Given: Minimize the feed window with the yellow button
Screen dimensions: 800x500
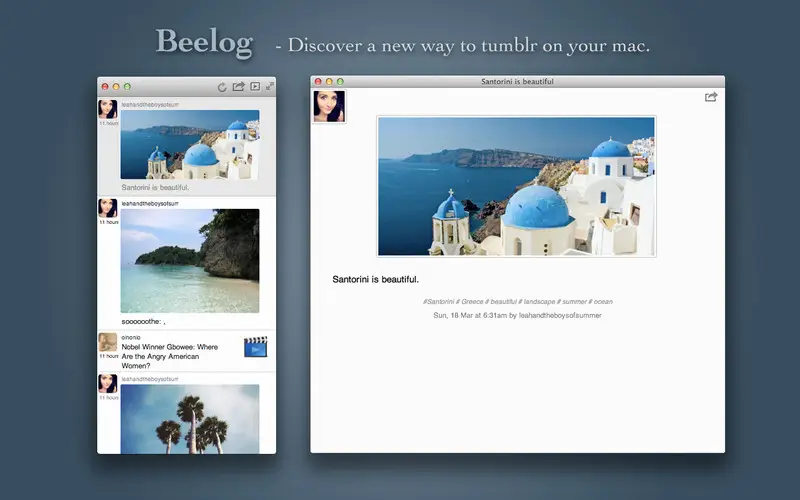Looking at the screenshot, I should pos(116,87).
